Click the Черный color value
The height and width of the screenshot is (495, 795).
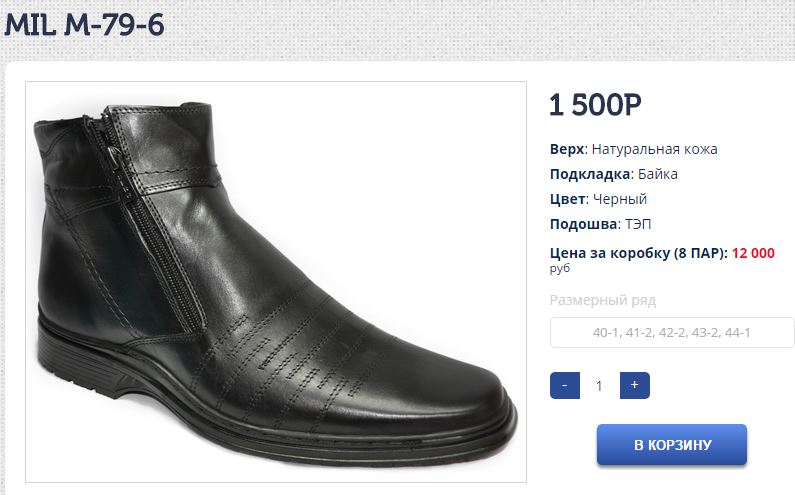pos(620,199)
